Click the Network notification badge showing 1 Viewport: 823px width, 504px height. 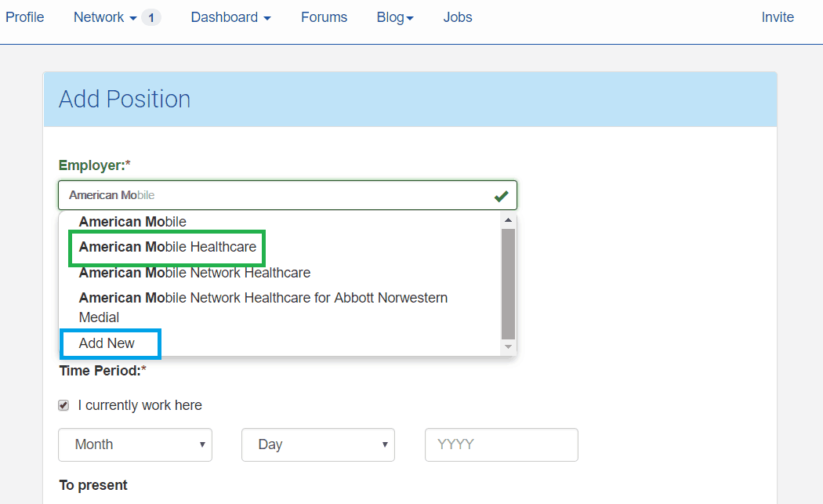coord(151,18)
